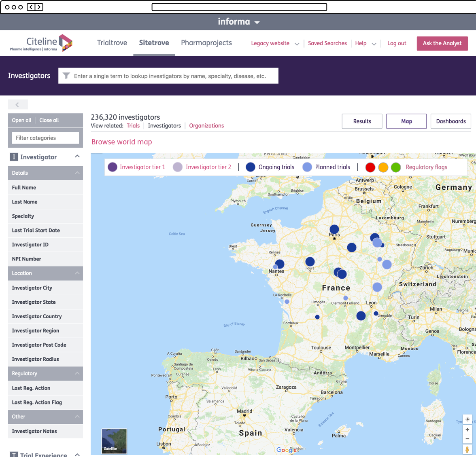Image resolution: width=476 pixels, height=457 pixels.
Task: Click the browser back arrow icon
Action: 31,7
